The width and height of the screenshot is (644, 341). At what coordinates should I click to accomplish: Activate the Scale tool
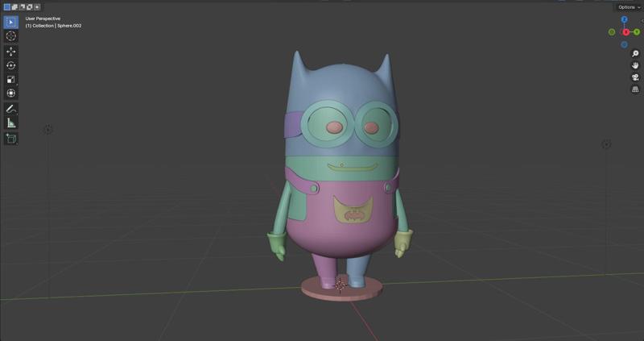[x=11, y=79]
